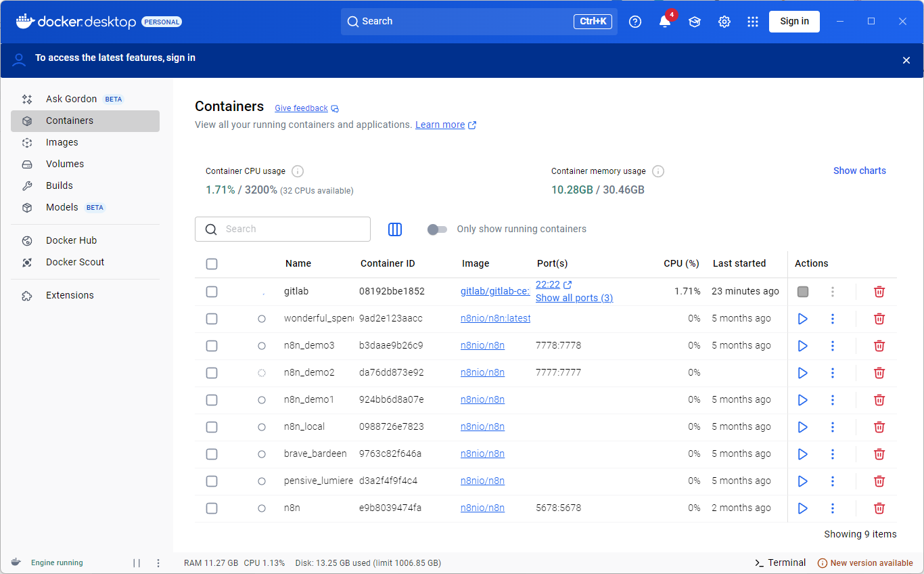This screenshot has width=924, height=574.
Task: Select all containers checkbox in header
Action: pos(212,264)
